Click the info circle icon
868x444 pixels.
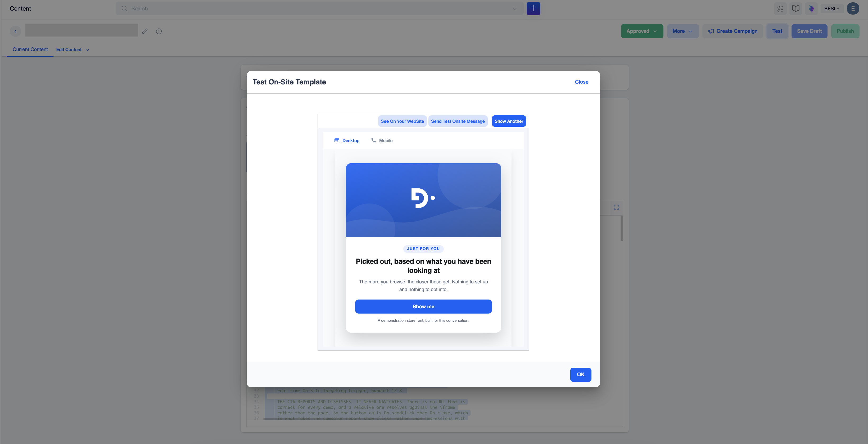(x=159, y=31)
